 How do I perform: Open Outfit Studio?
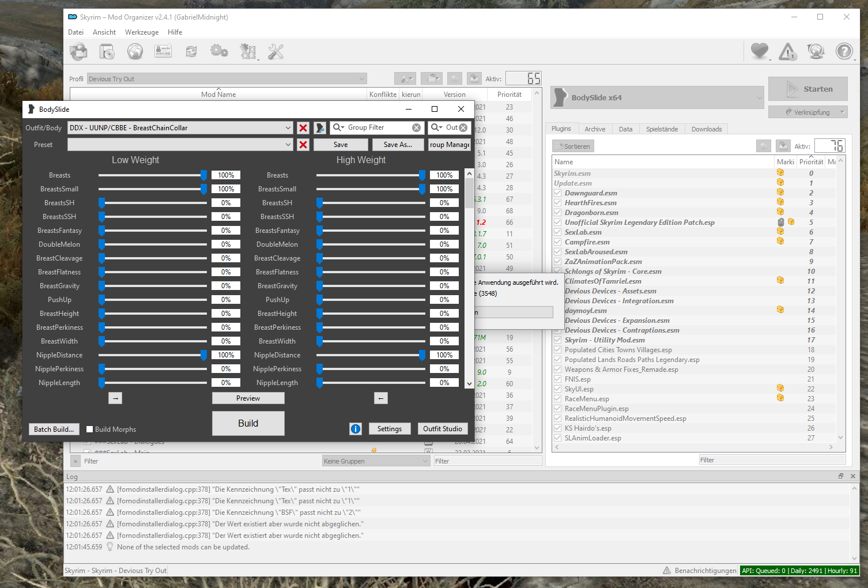(443, 428)
